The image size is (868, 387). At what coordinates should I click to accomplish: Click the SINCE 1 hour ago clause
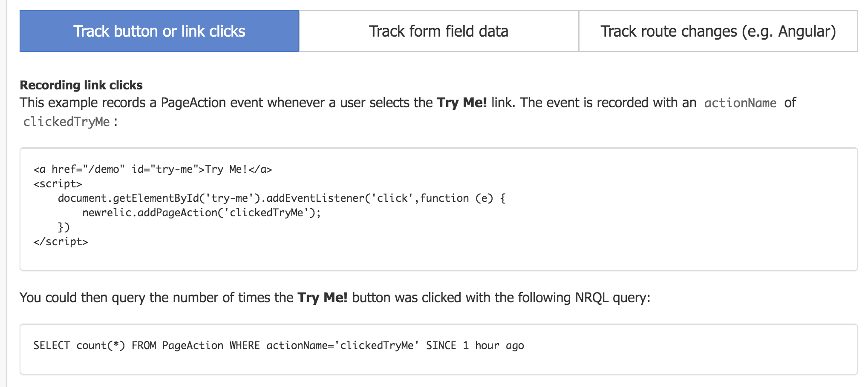point(475,345)
